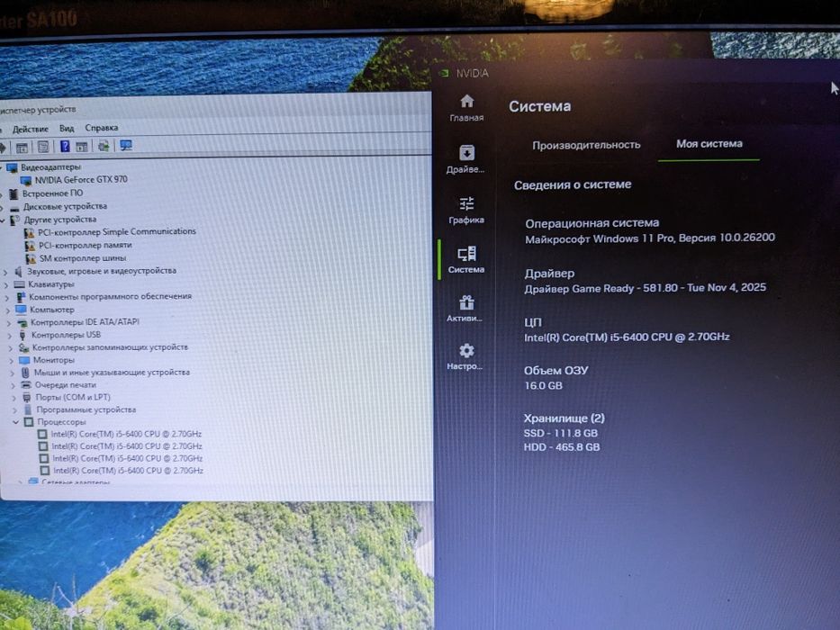Expand Компоненты программного обеспечения node arrow
840x630 pixels.
point(7,297)
